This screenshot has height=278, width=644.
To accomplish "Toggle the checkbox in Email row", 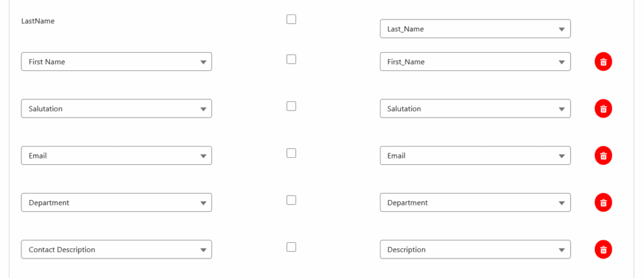I will [291, 153].
